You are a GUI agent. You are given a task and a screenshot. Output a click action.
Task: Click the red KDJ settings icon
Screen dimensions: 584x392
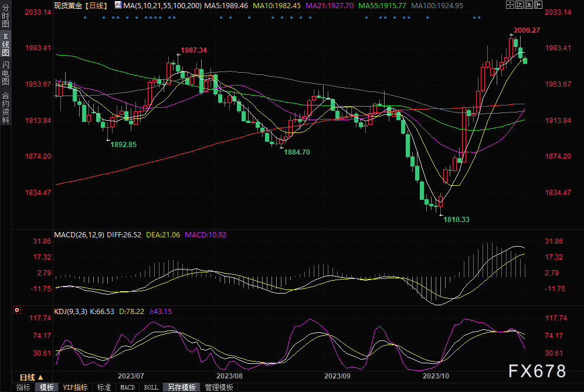[x=17, y=310]
